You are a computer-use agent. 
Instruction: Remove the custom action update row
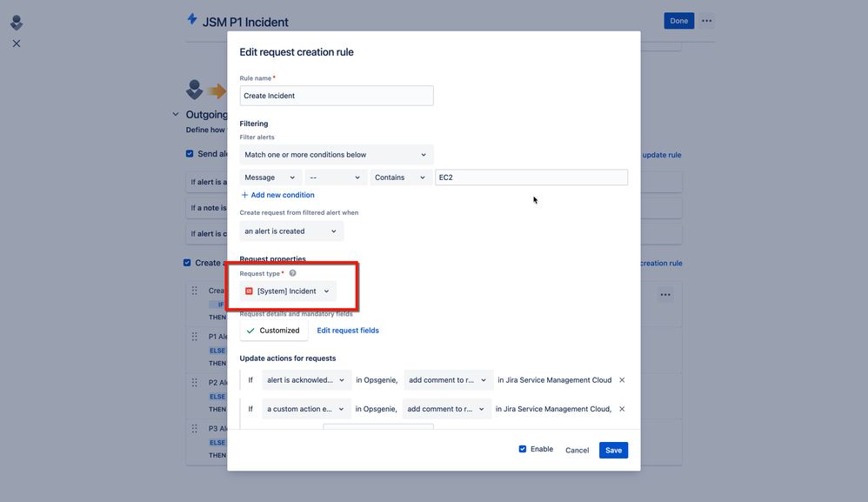click(x=622, y=409)
